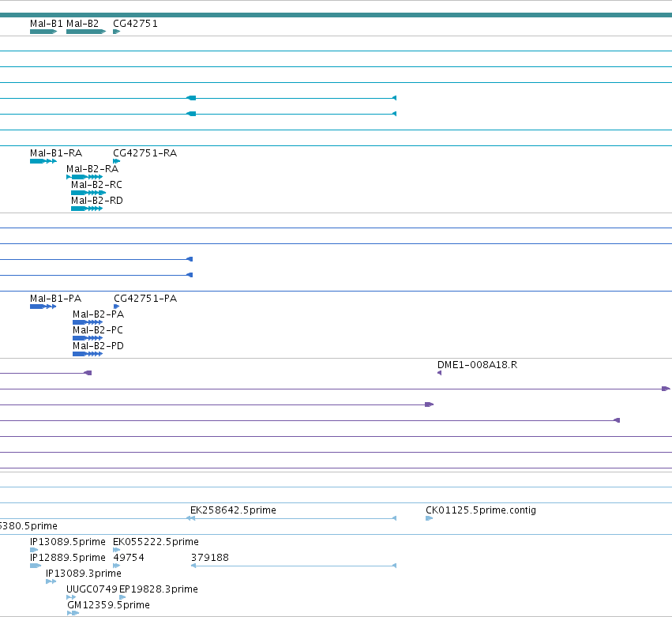Select the IP13089.3prime EST label

click(x=84, y=574)
